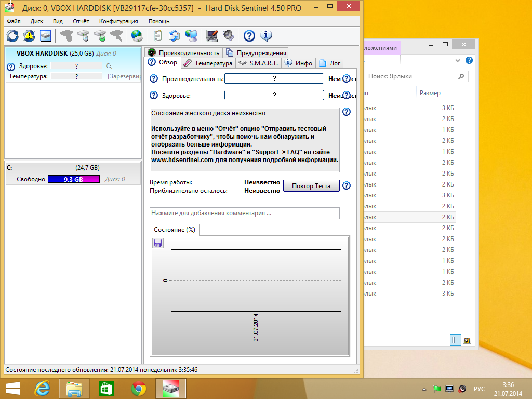Open the S.M.A.R.T. tab
The width and height of the screenshot is (532, 399).
point(258,63)
